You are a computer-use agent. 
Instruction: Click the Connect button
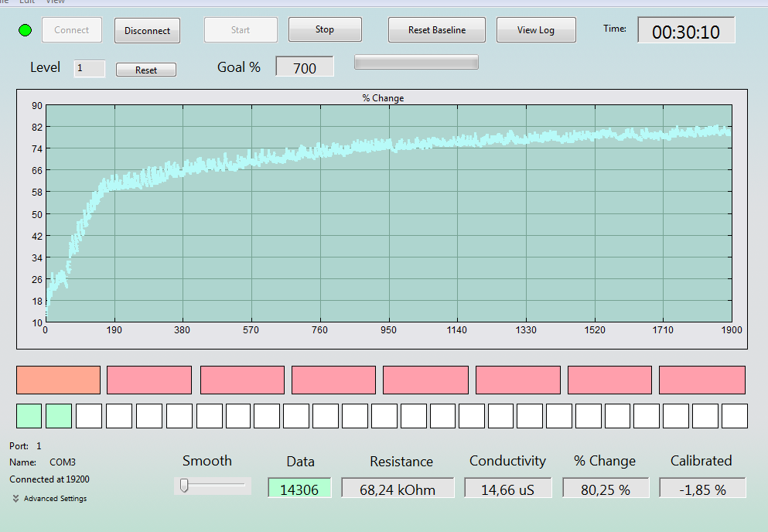coord(72,30)
